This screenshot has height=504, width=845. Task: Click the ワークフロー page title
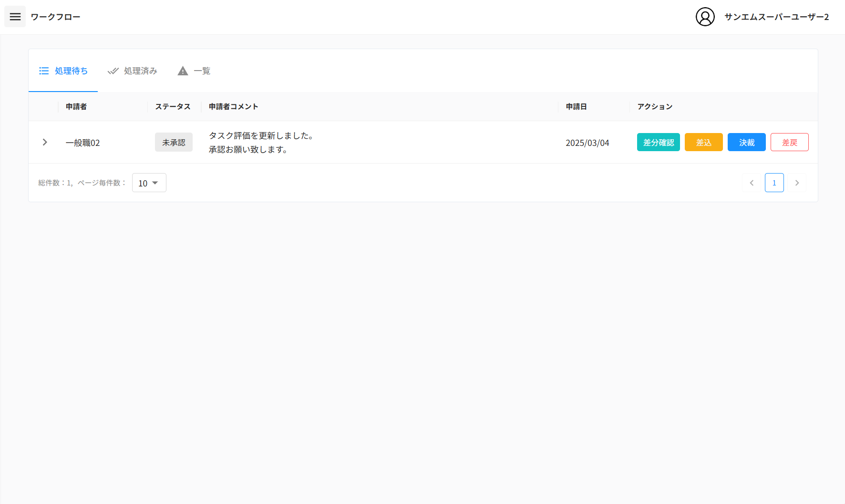click(x=55, y=17)
